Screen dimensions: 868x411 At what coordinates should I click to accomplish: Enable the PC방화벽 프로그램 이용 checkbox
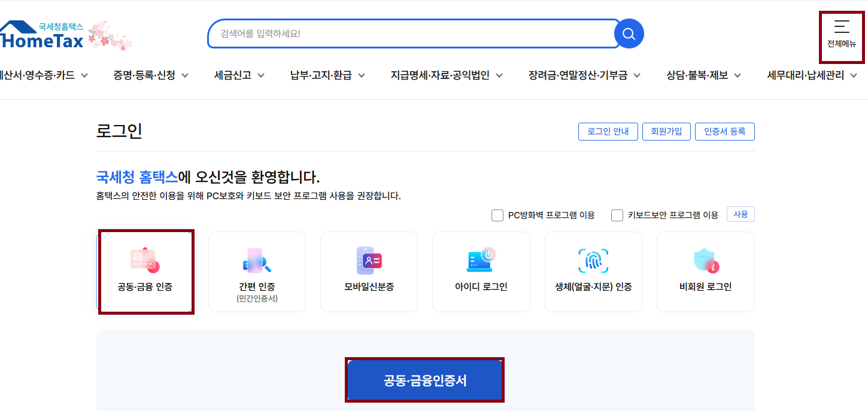pyautogui.click(x=497, y=214)
